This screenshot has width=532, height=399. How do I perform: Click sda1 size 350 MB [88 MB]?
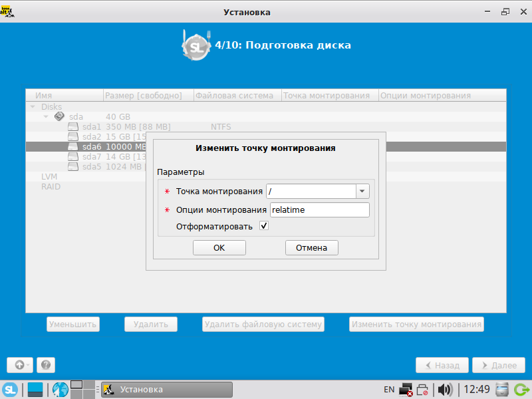pos(138,127)
